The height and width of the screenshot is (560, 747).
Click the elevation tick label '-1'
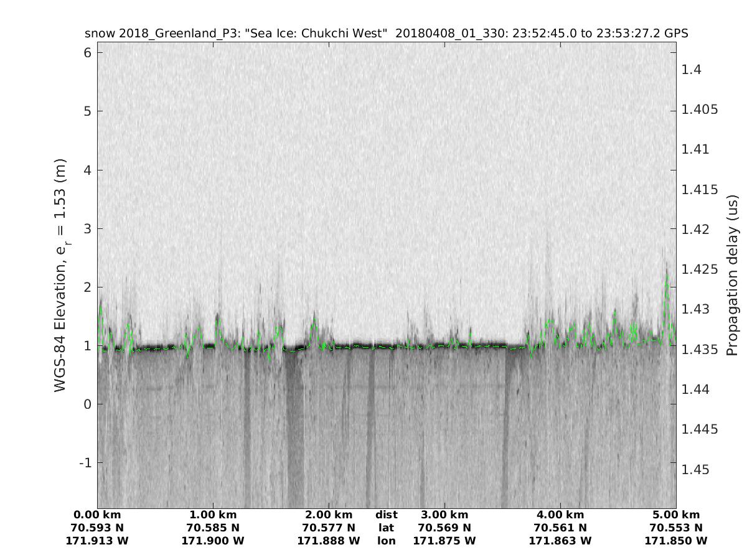click(85, 462)
